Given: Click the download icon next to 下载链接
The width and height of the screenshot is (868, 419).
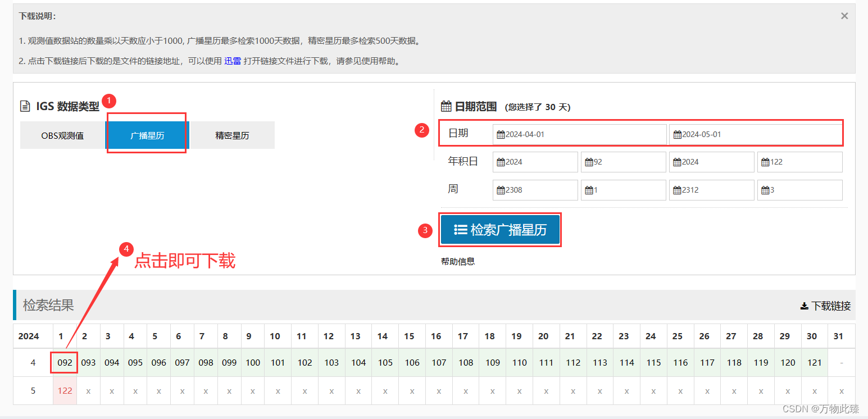Looking at the screenshot, I should click(804, 306).
